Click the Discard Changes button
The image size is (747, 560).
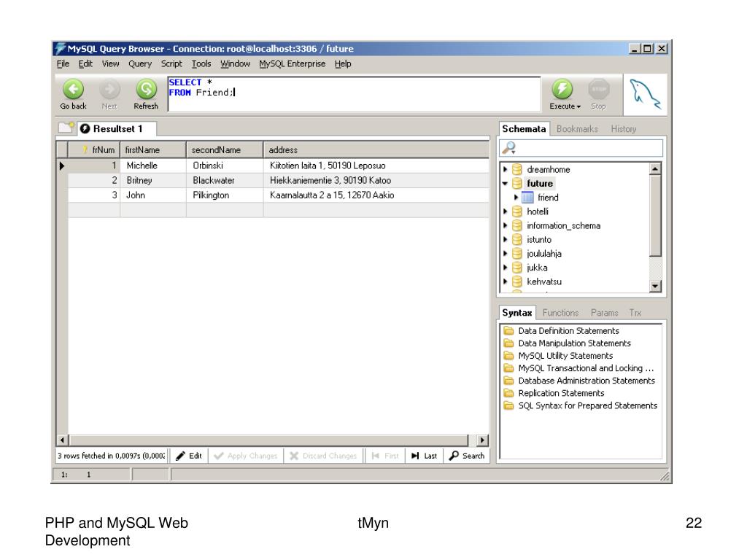click(x=323, y=456)
